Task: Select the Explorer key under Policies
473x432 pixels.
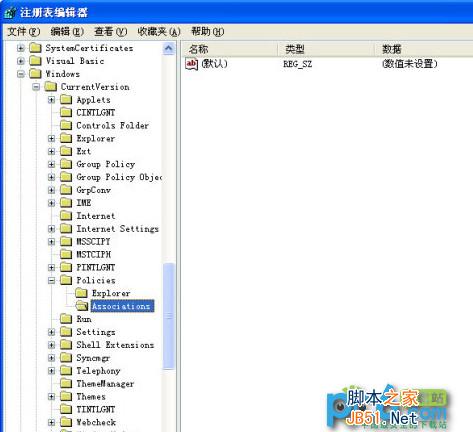Action: (111, 293)
